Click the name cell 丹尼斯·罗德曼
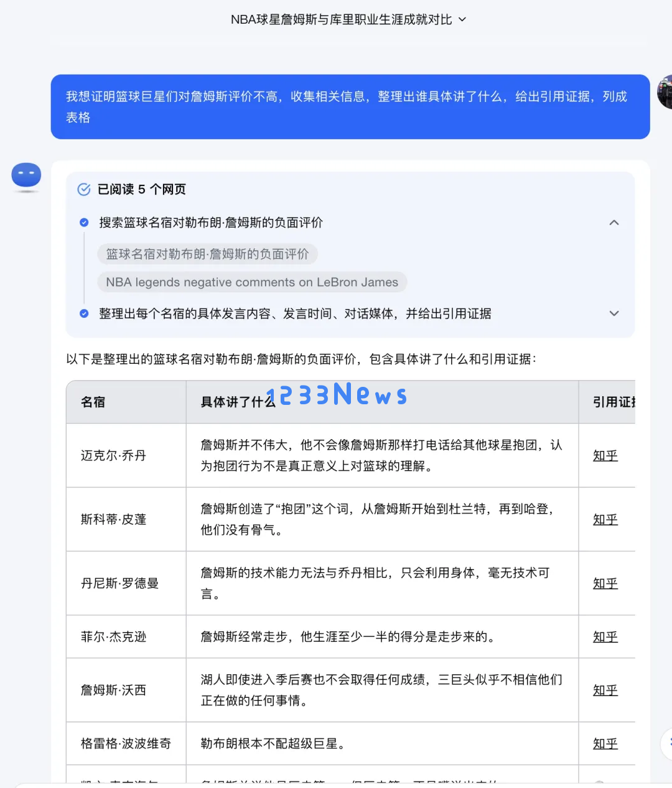Viewport: 672px width, 788px height. (126, 583)
